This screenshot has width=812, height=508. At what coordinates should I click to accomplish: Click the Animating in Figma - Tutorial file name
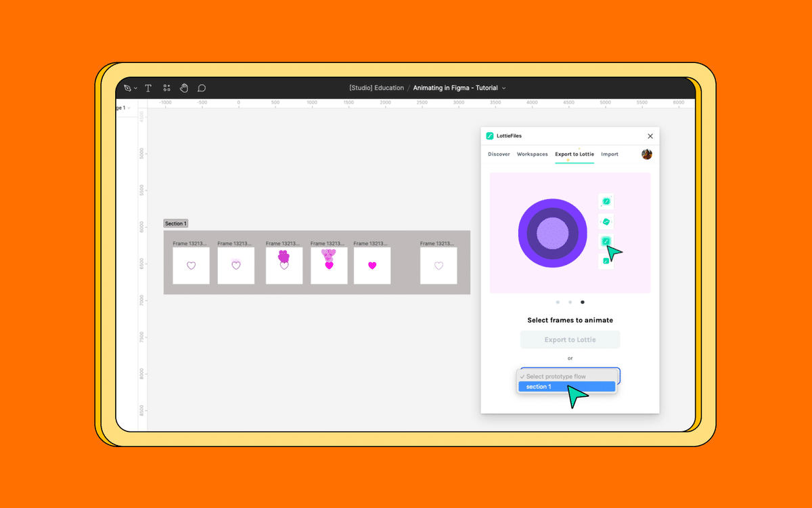pyautogui.click(x=455, y=88)
